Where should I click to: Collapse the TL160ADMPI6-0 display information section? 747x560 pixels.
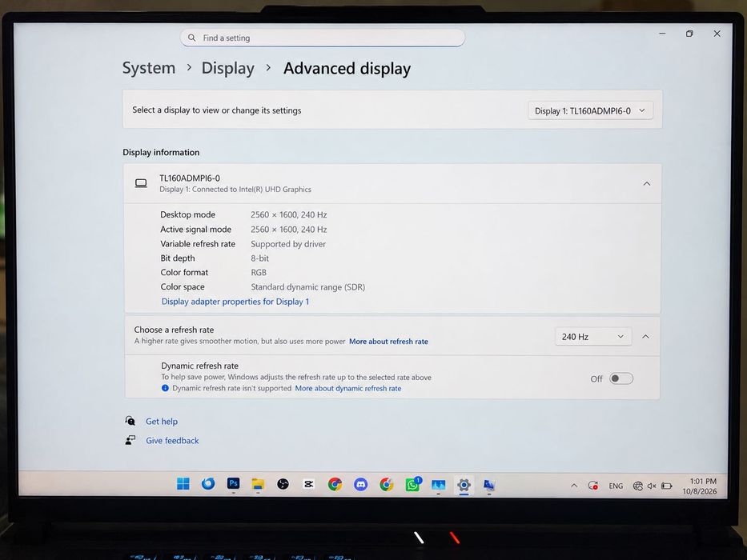(x=646, y=184)
